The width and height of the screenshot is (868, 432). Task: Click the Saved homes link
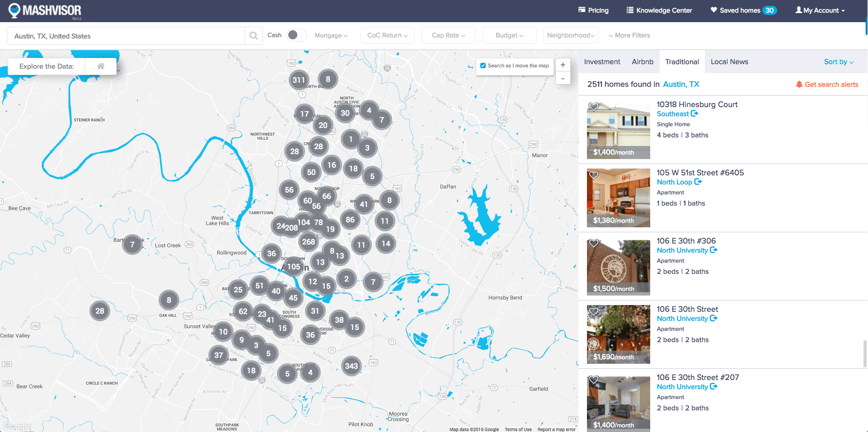pos(740,10)
